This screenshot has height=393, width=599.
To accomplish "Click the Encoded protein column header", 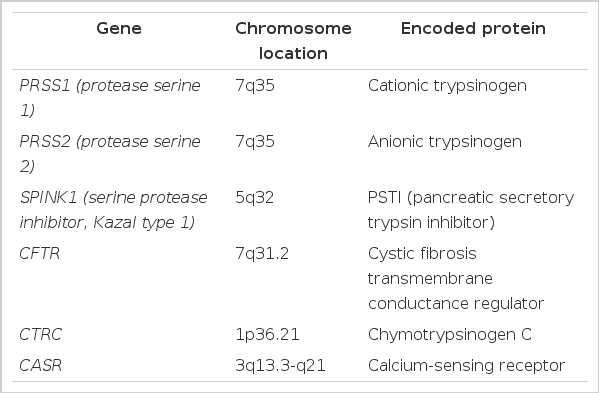I will click(473, 29).
